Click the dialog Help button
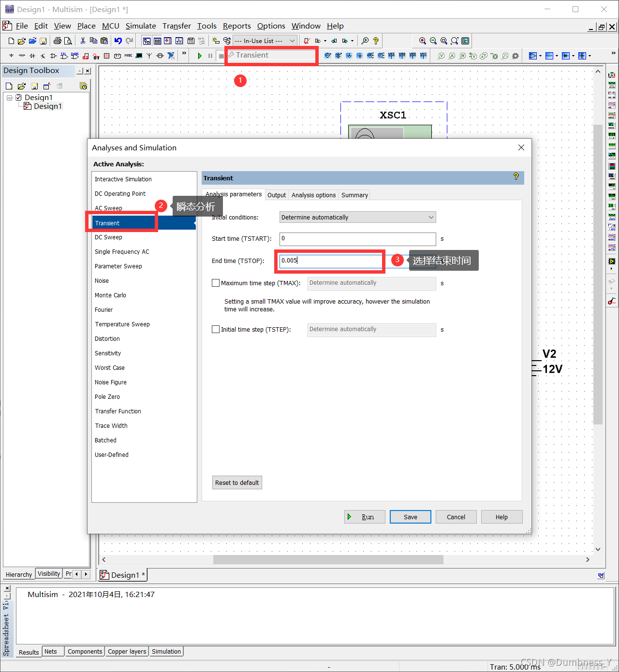Screen dimensions: 619x672 click(x=501, y=517)
